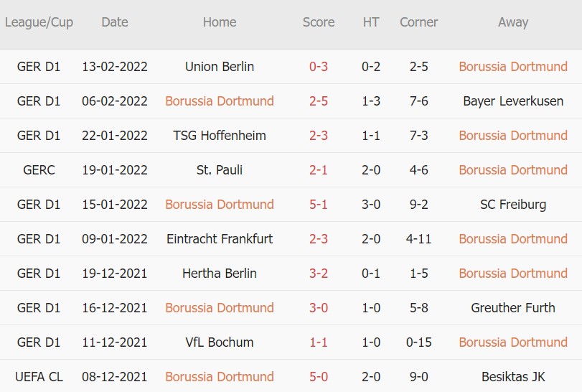The image size is (582, 392).
Task: Click Eintracht Frankfurt in the Home column
Action: click(220, 239)
